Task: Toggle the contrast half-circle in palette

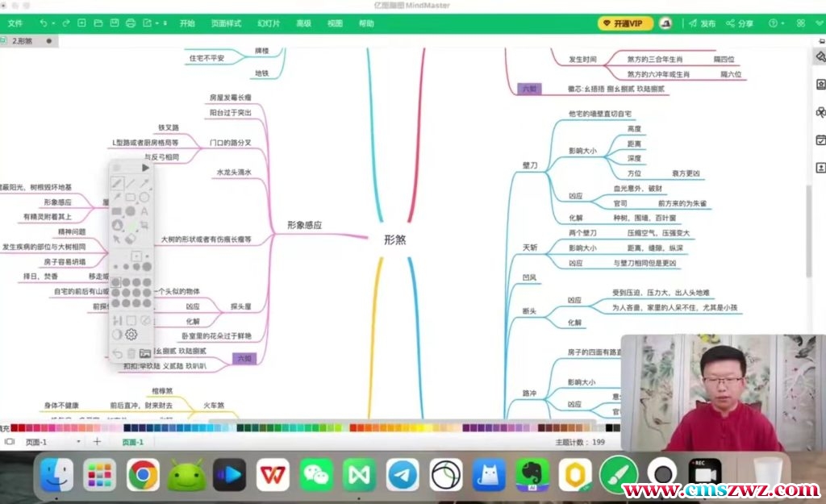Action: [117, 335]
